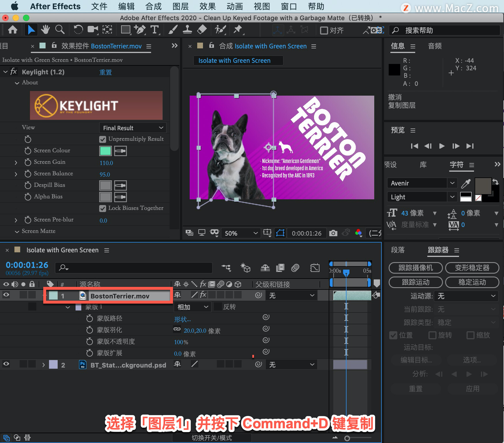
Task: Expand Screen Balance property
Action: point(16,174)
